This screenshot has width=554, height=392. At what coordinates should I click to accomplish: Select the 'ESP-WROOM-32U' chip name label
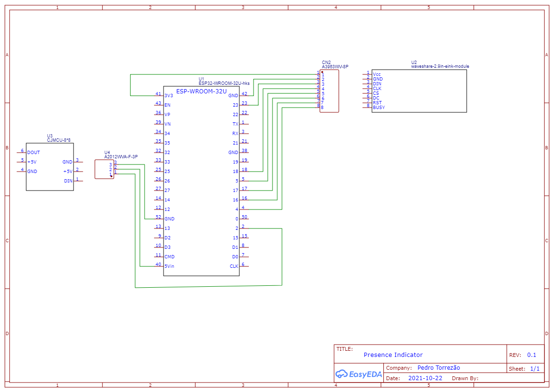(x=201, y=91)
